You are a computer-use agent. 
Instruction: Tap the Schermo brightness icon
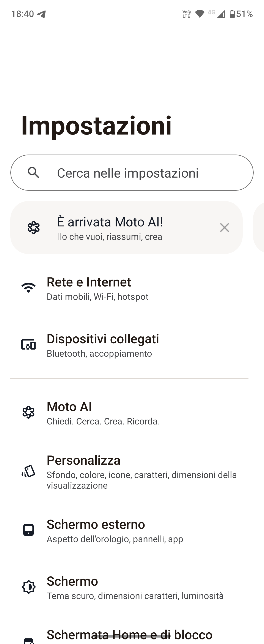pos(28,587)
